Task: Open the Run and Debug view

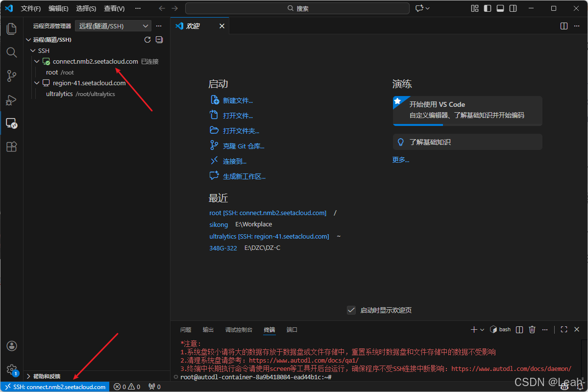Action: pyautogui.click(x=11, y=99)
